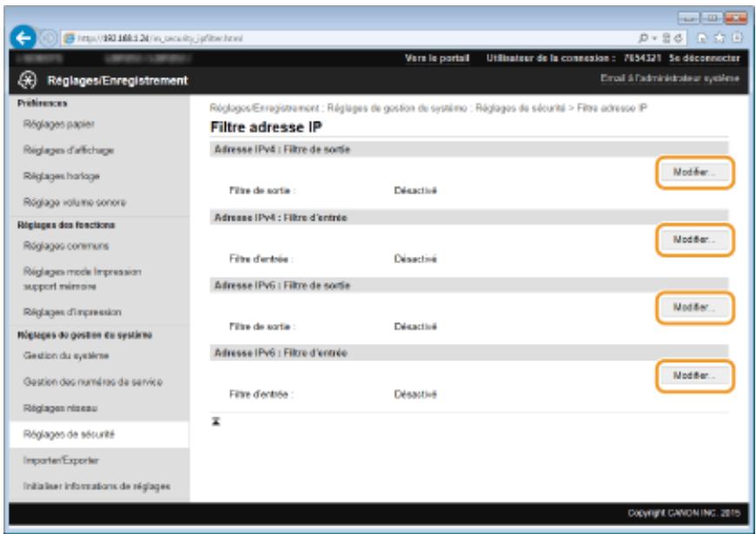Viewport: 756px width, 534px height.
Task: Minimize the browser window
Action: pyautogui.click(x=688, y=18)
